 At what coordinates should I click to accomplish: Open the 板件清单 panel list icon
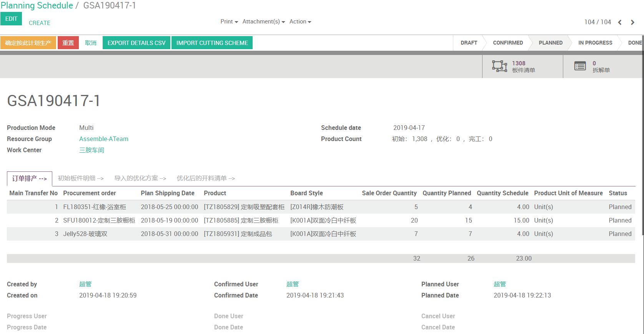[x=499, y=66]
